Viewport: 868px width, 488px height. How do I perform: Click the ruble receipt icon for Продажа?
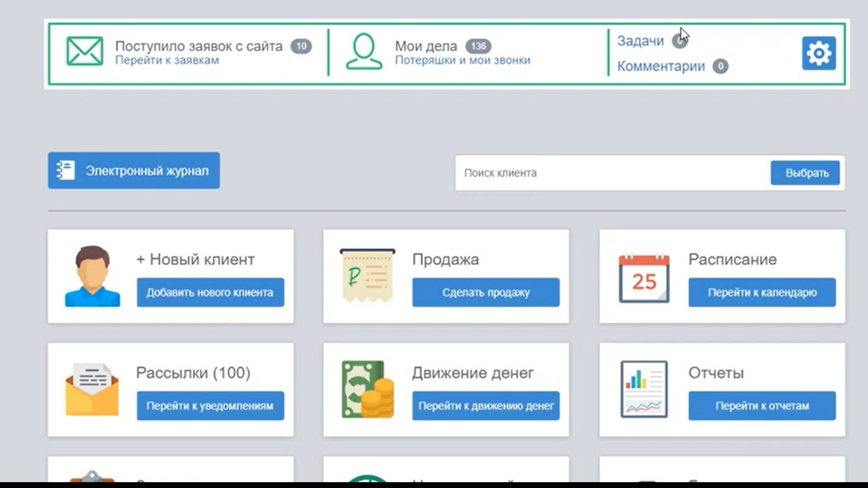[367, 276]
